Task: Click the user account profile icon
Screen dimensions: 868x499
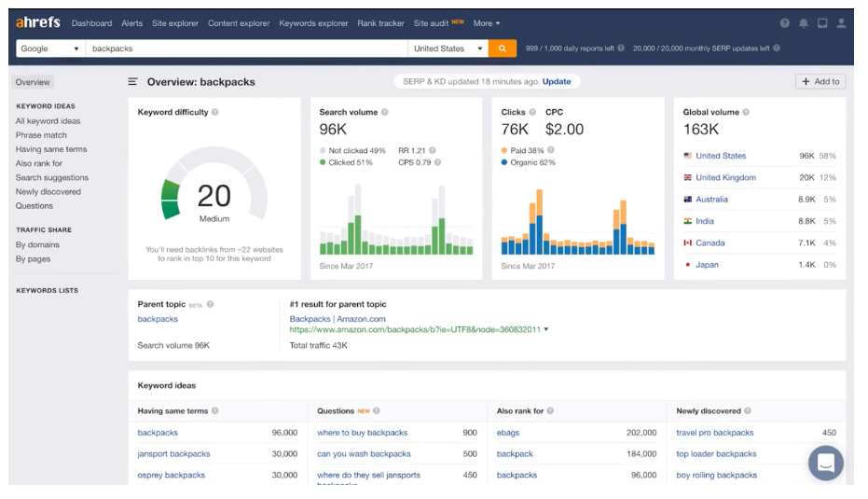Action: point(842,23)
